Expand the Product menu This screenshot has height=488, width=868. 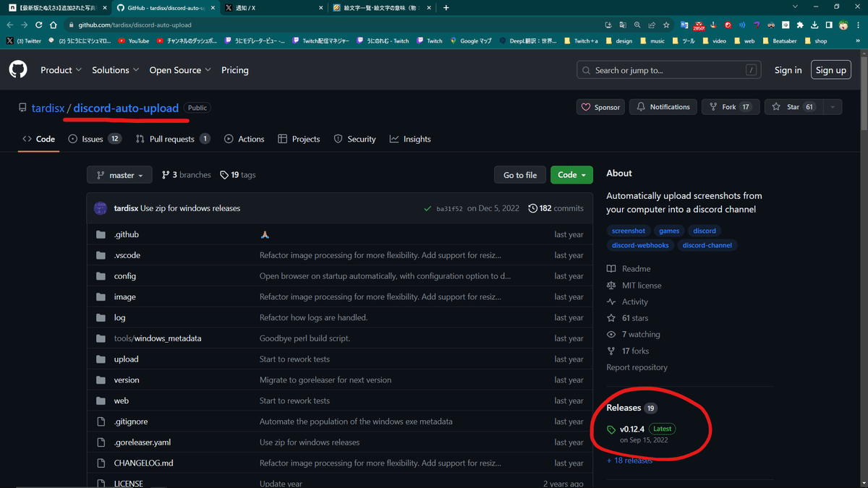click(x=61, y=70)
